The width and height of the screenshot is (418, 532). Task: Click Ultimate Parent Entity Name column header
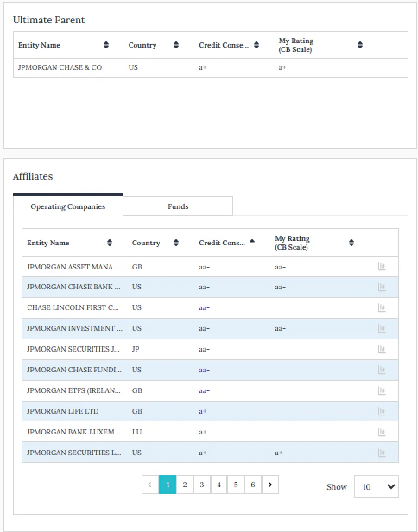pos(39,45)
